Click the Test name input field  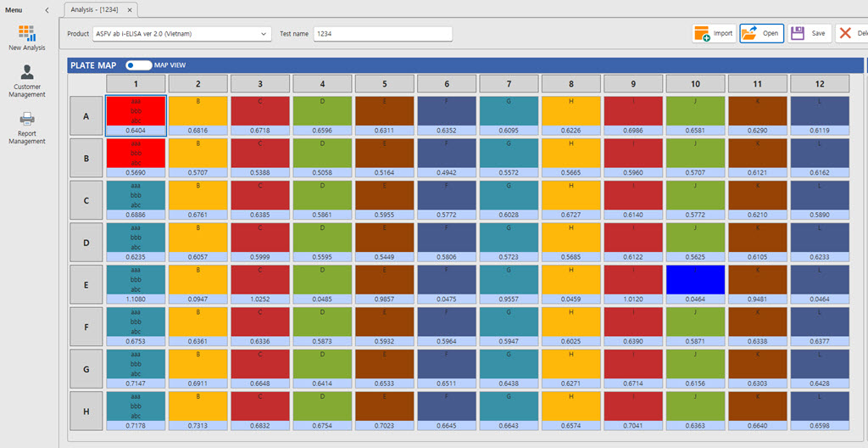pyautogui.click(x=383, y=34)
